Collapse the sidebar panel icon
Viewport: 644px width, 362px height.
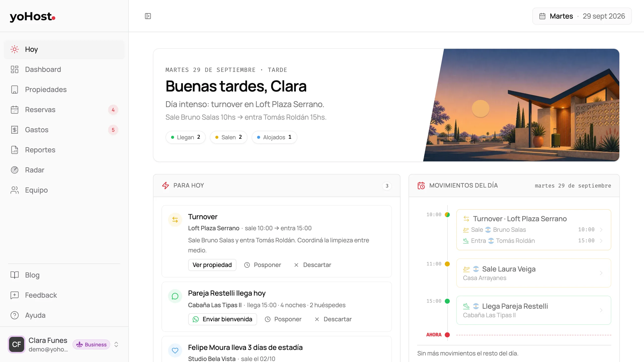148,16
